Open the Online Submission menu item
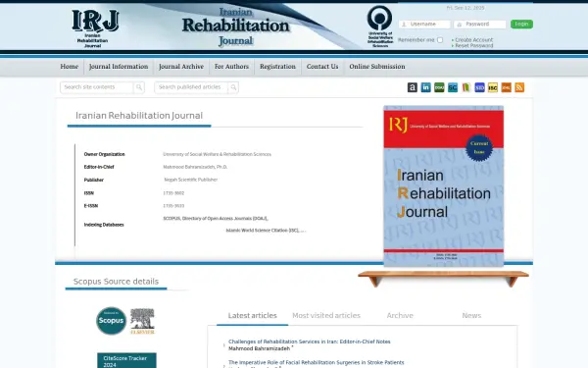This screenshot has height=368, width=588. tap(377, 67)
